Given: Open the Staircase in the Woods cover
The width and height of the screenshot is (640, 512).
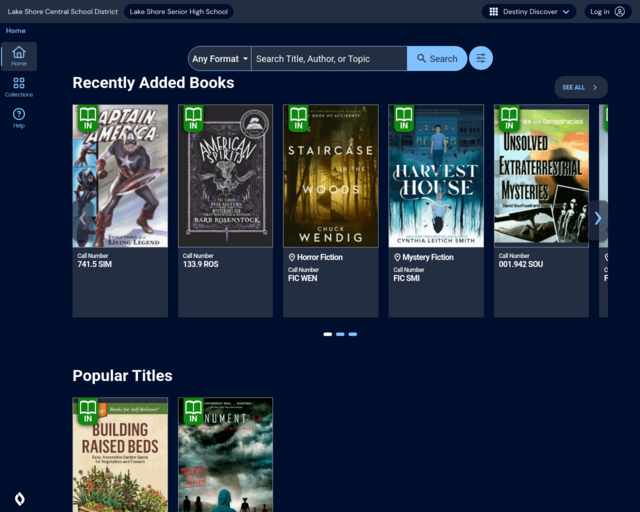Looking at the screenshot, I should [331, 176].
